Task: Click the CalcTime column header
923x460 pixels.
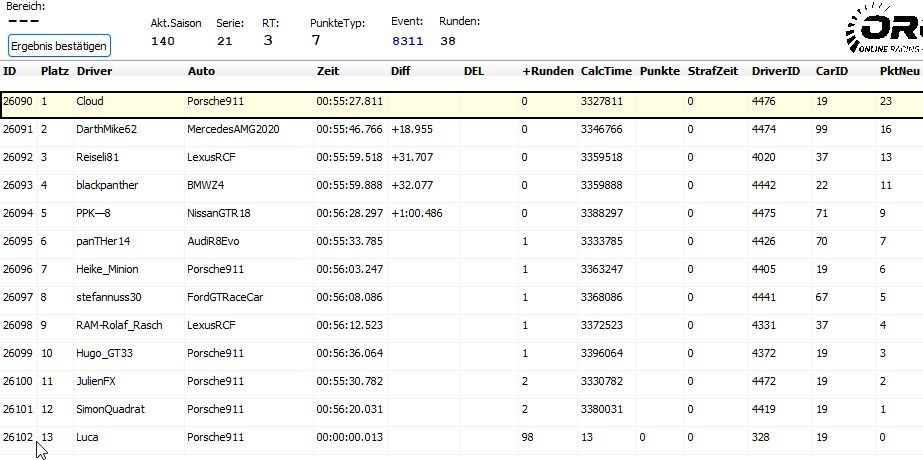Action: pyautogui.click(x=606, y=71)
